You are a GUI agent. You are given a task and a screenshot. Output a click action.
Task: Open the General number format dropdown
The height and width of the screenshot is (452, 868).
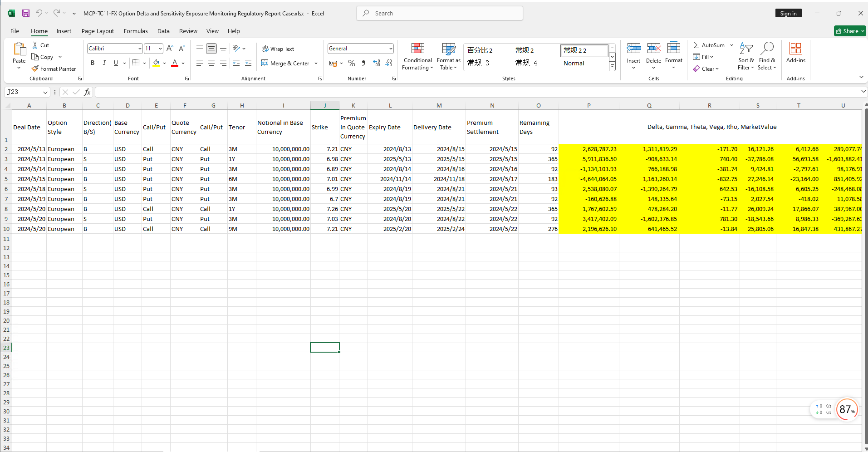coord(390,49)
